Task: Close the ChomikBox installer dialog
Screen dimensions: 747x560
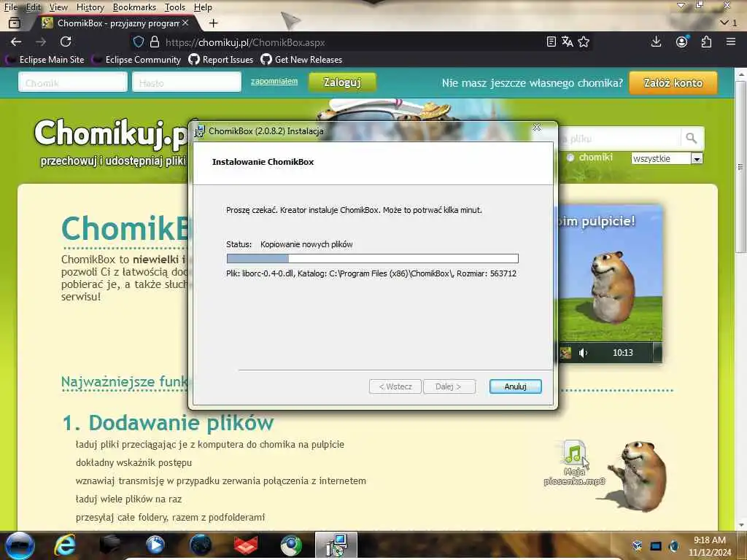Action: point(537,128)
